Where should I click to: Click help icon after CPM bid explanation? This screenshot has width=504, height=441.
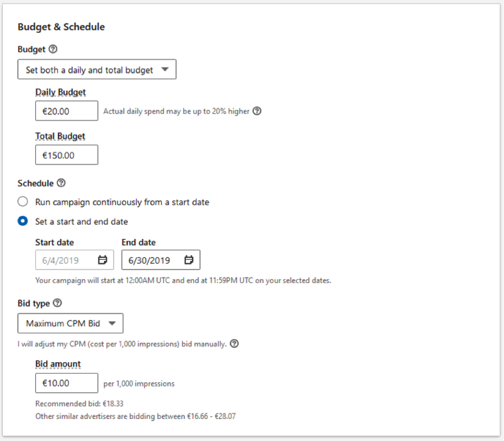pyautogui.click(x=234, y=343)
